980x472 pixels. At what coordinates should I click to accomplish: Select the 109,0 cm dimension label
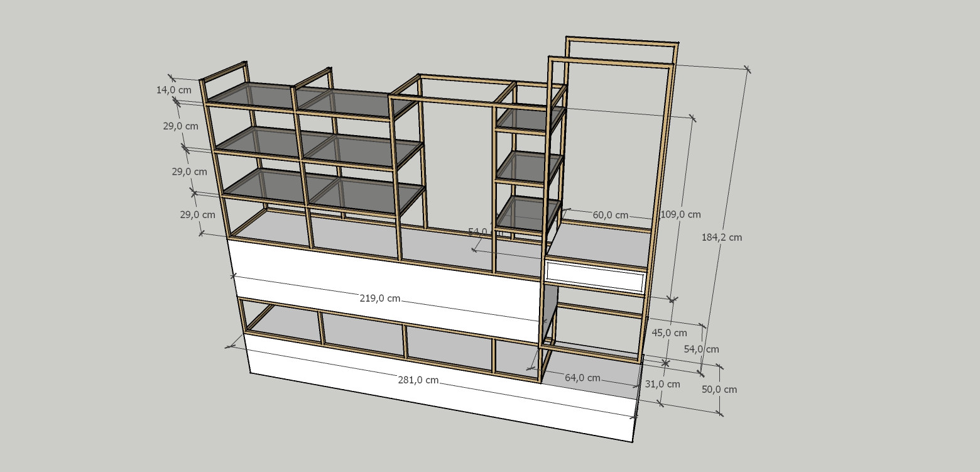[x=680, y=214]
